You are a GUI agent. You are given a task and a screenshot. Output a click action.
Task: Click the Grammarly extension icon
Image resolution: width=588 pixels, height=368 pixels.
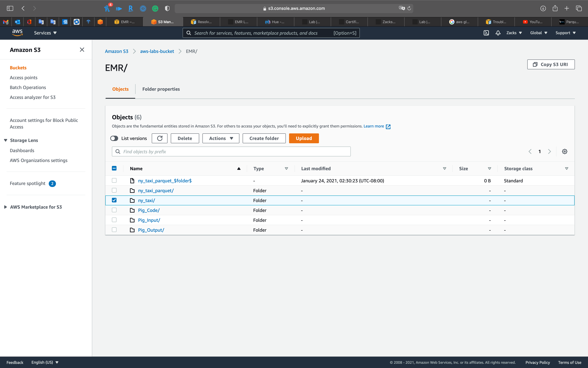click(155, 9)
